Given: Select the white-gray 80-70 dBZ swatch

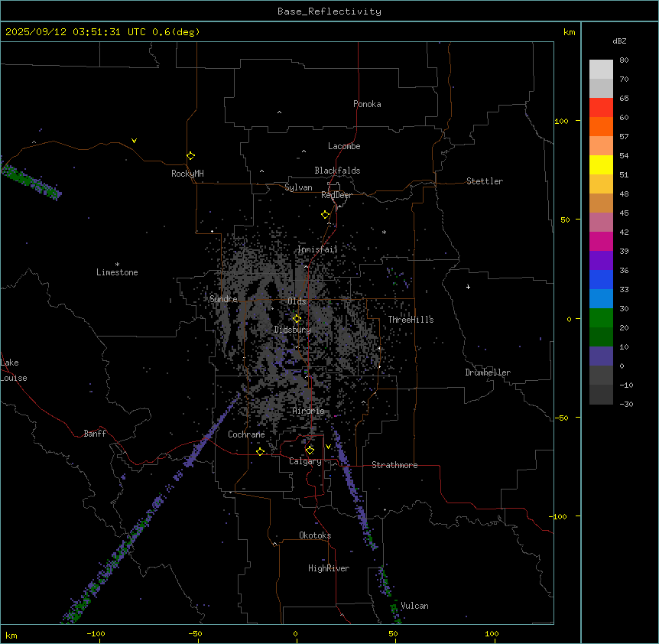Looking at the screenshot, I should pos(601,70).
